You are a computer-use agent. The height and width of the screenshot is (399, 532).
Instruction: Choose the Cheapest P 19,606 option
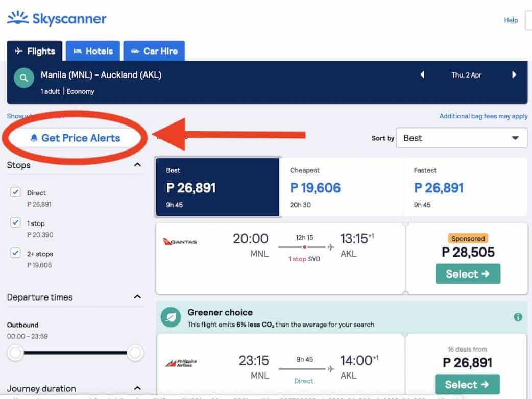pyautogui.click(x=341, y=187)
